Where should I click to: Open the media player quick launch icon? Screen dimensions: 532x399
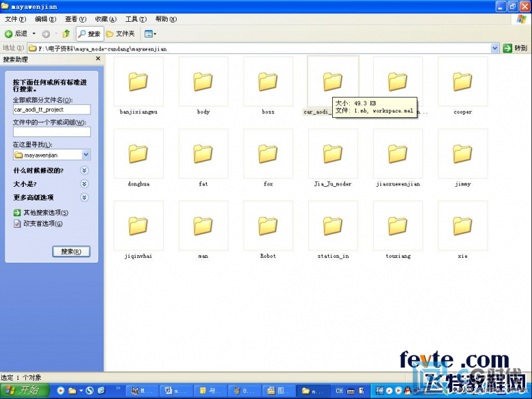coord(61,391)
